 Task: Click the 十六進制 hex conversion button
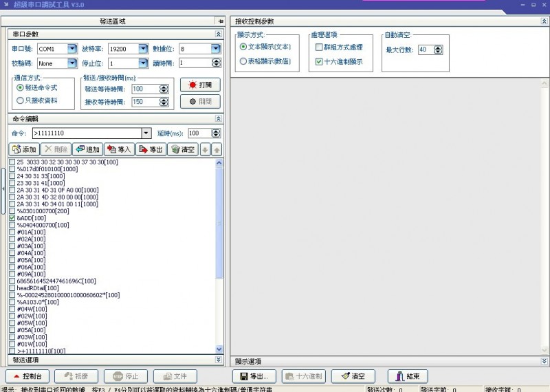304,376
